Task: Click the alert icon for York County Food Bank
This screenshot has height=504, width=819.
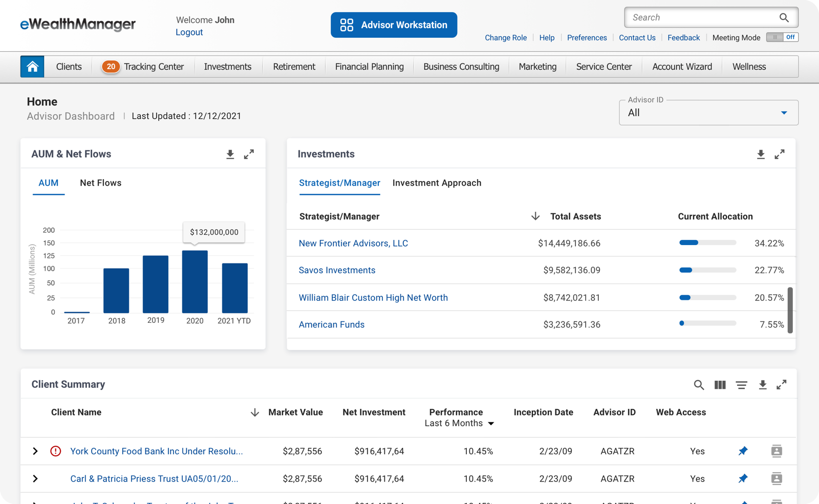Action: 56,451
